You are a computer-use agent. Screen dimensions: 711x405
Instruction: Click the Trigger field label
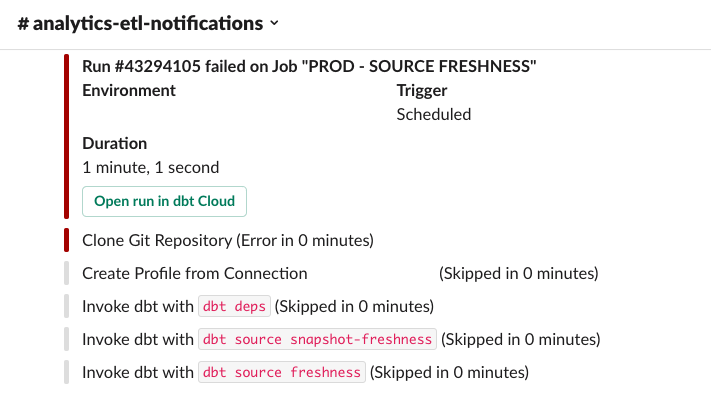[x=422, y=90]
